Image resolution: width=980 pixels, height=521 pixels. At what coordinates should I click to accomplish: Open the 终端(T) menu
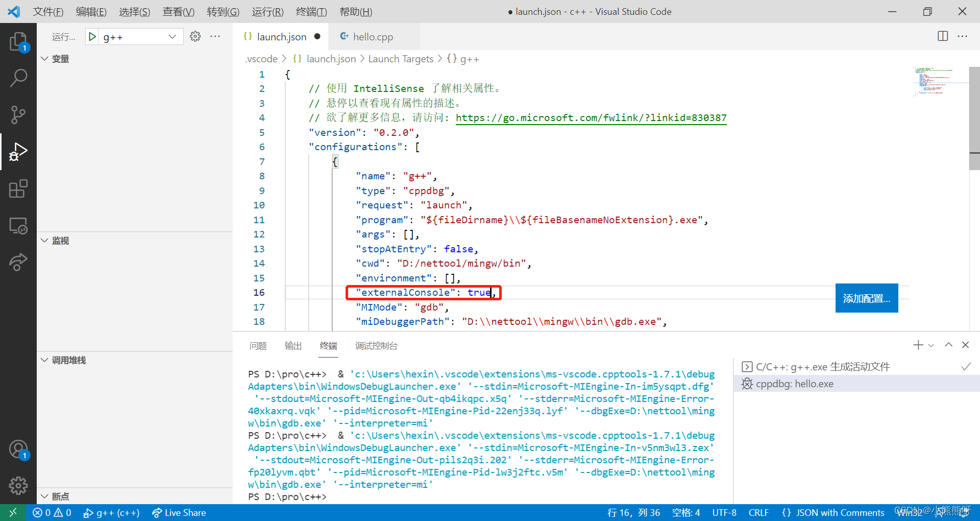tap(311, 12)
